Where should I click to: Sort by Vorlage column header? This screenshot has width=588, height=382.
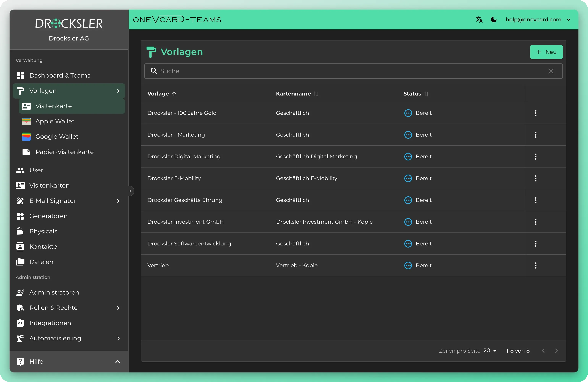tap(162, 94)
